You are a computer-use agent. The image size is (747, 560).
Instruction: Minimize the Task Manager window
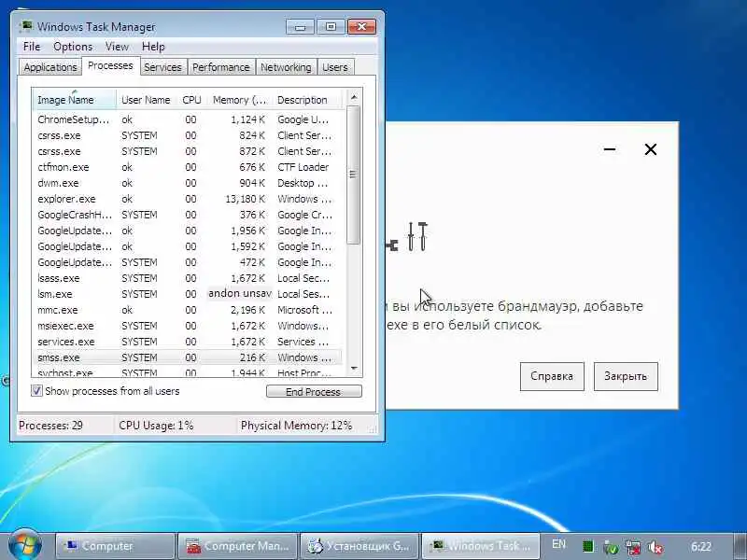coord(300,27)
